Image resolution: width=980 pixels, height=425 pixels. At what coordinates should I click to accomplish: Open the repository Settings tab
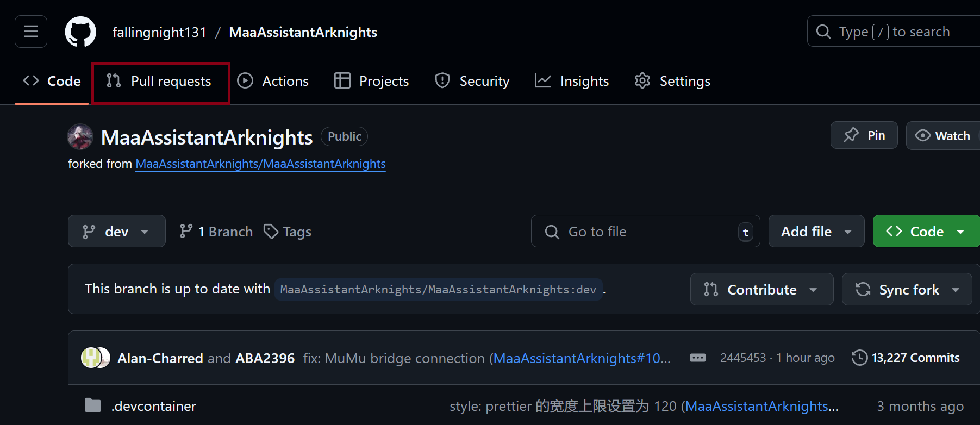(x=672, y=81)
